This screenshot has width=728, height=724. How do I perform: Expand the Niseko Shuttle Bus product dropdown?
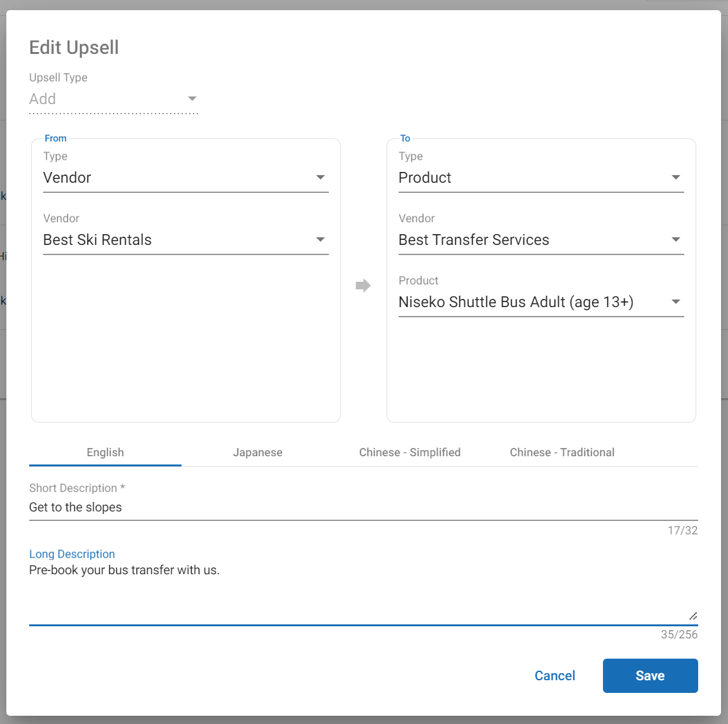click(541, 302)
